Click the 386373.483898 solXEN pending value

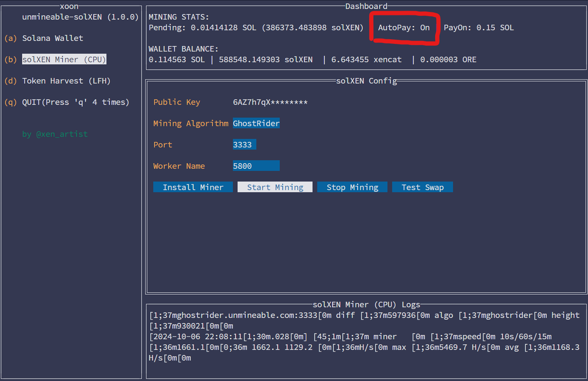[313, 27]
